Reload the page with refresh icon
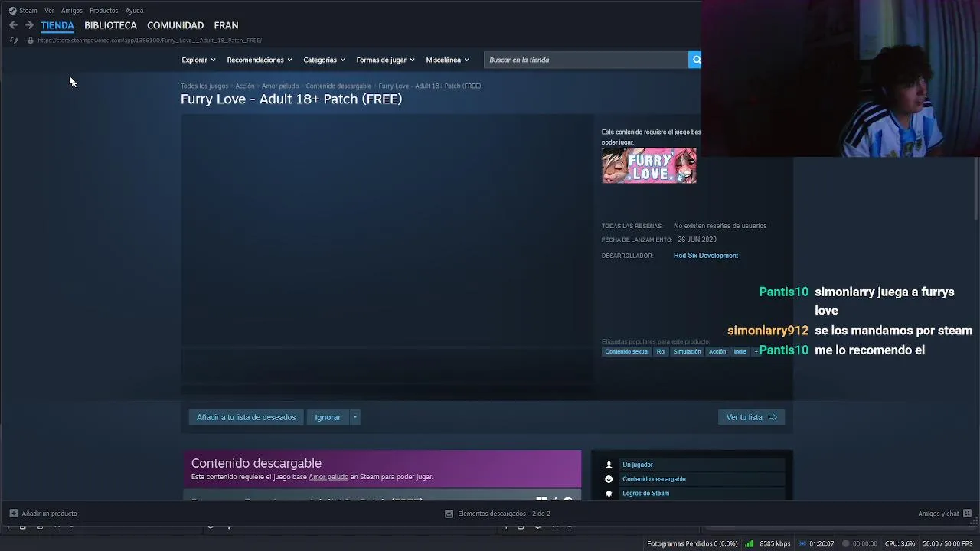The height and width of the screenshot is (551, 980). pyautogui.click(x=13, y=40)
